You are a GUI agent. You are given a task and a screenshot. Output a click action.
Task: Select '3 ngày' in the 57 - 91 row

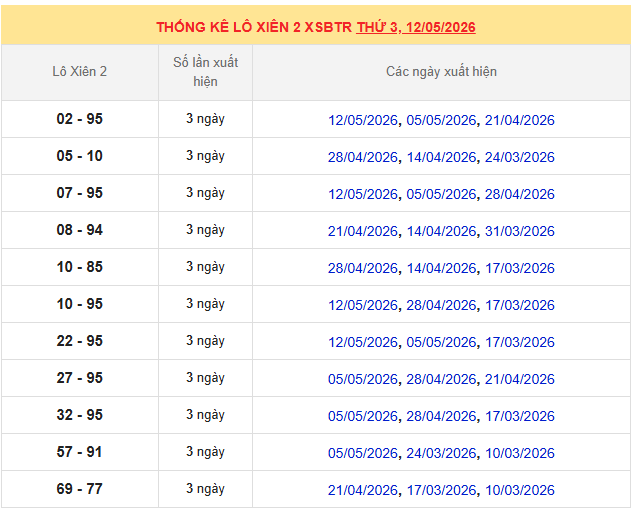point(205,452)
